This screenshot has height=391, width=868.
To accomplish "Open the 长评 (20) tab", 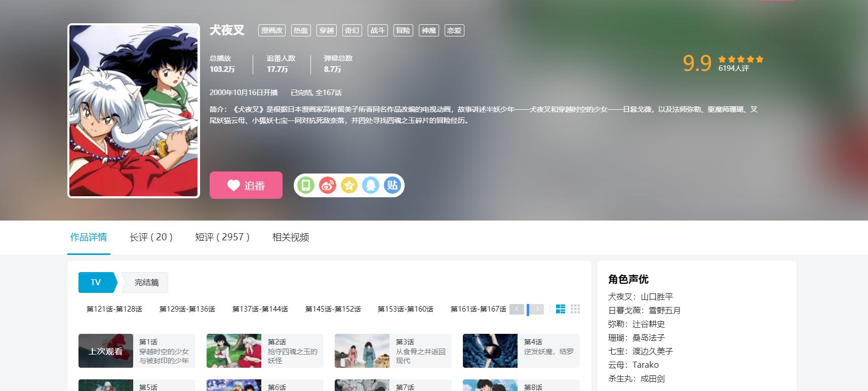I will pos(151,237).
